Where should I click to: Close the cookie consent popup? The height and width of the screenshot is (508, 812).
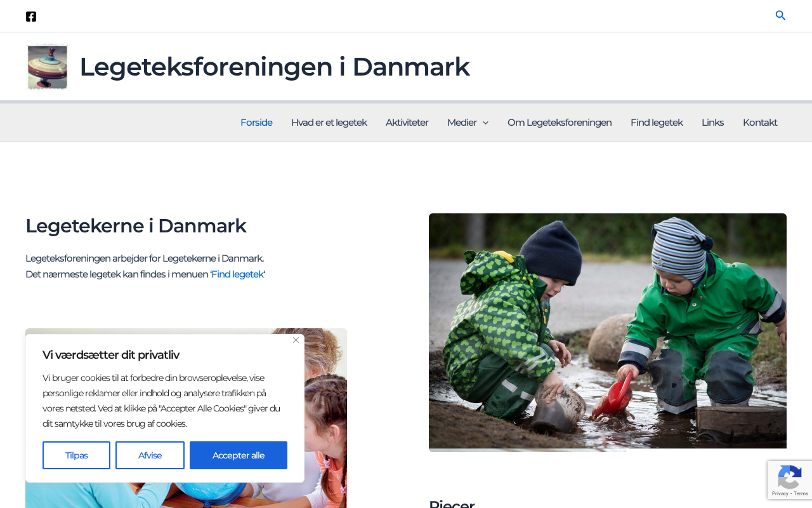click(x=296, y=340)
